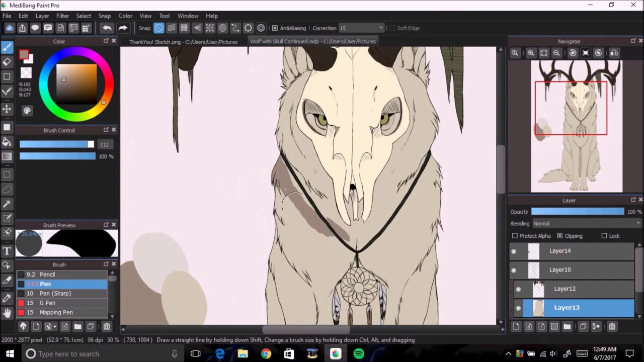Image resolution: width=644 pixels, height=362 pixels.
Task: Select the Hand tool
Action: (7, 313)
